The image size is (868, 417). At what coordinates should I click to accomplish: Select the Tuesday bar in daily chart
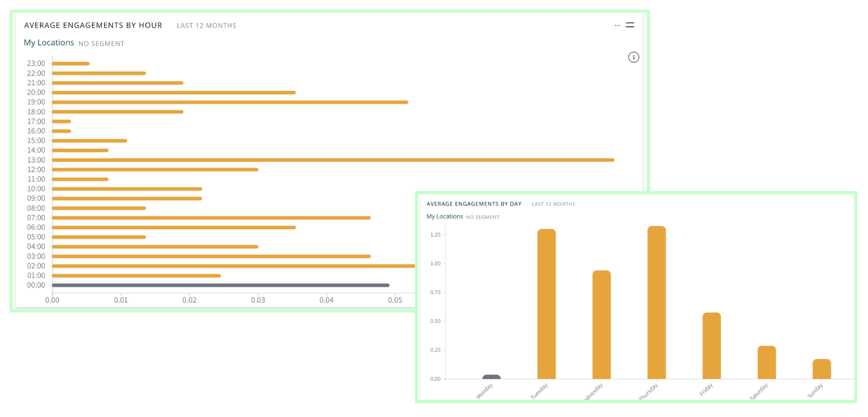(x=546, y=304)
